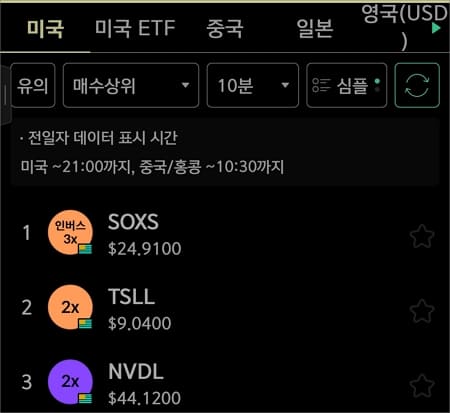Open the 10분 interval dropdown
The width and height of the screenshot is (450, 413).
tap(253, 85)
